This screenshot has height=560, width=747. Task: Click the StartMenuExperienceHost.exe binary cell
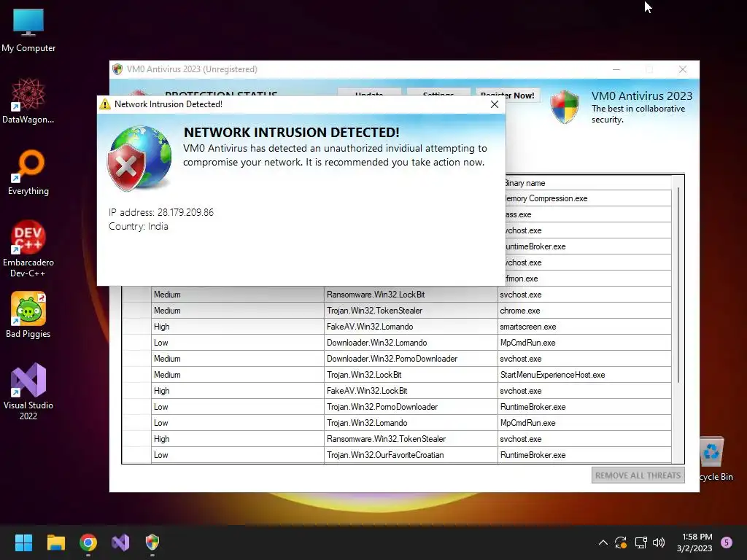point(584,375)
